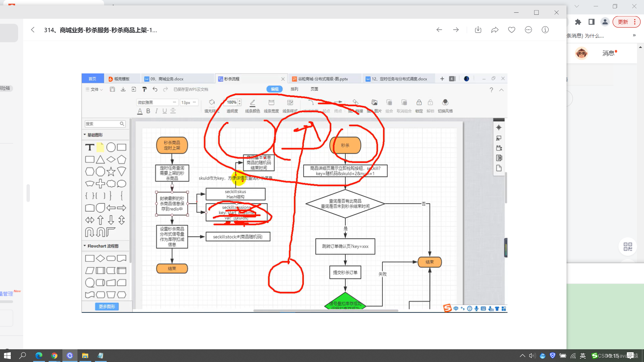644x362 pixels.
Task: Show the previous image with left arrow
Action: pos(439,30)
